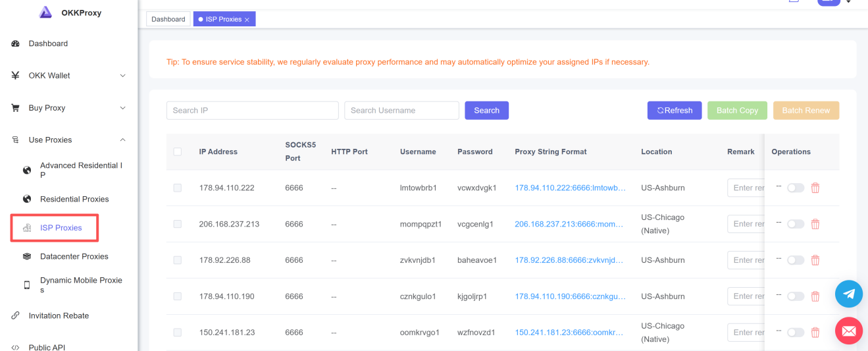This screenshot has width=868, height=351.
Task: Click the Batch Copy button
Action: coord(737,111)
